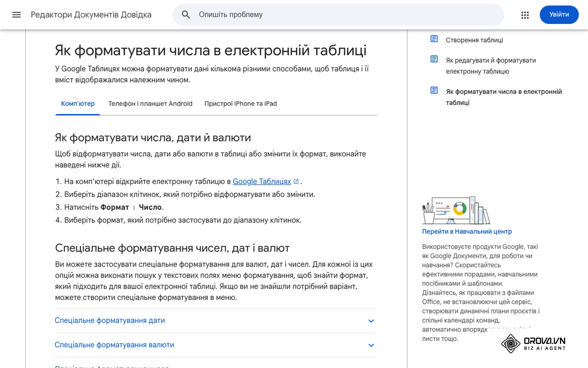Click chevron of Спеціальне форматування дати

371,321
